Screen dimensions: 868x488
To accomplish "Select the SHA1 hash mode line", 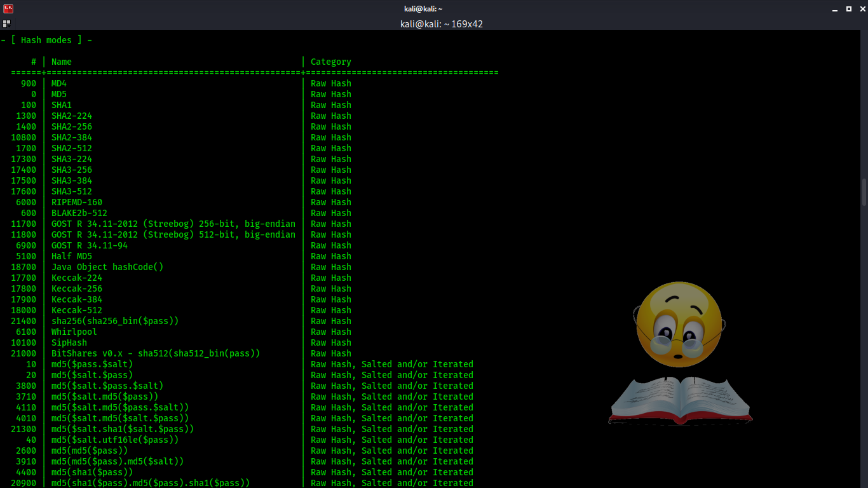I will coord(61,105).
